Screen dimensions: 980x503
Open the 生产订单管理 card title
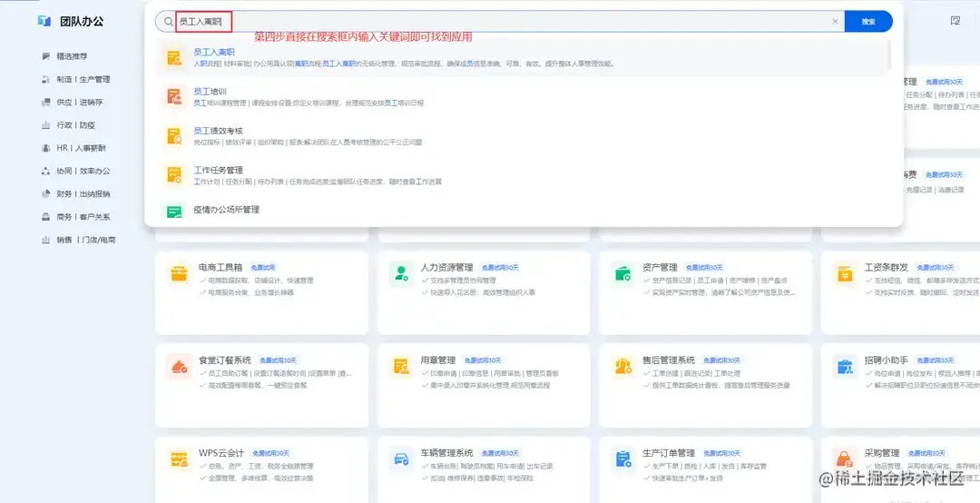[x=669, y=453]
